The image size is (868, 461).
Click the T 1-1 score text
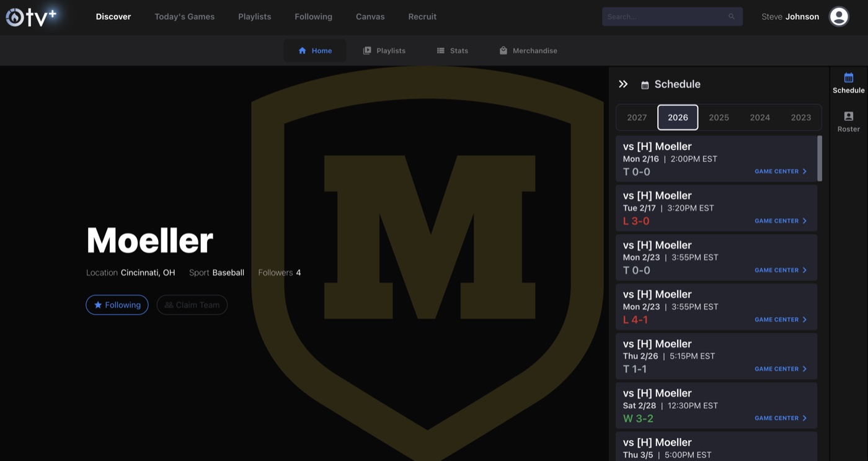pyautogui.click(x=635, y=369)
